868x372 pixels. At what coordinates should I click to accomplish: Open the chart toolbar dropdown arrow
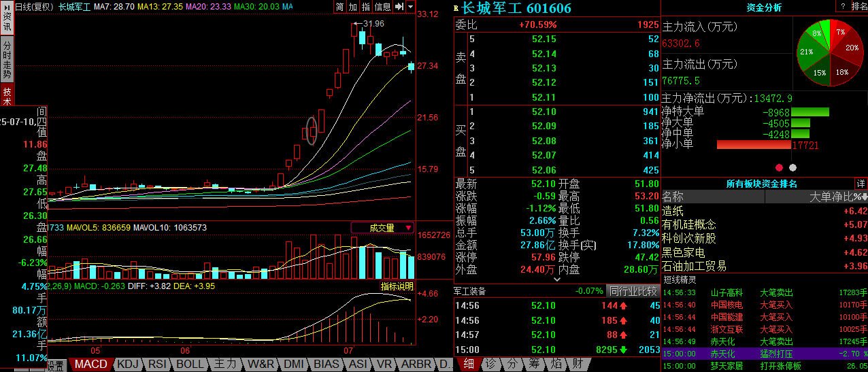(x=410, y=7)
